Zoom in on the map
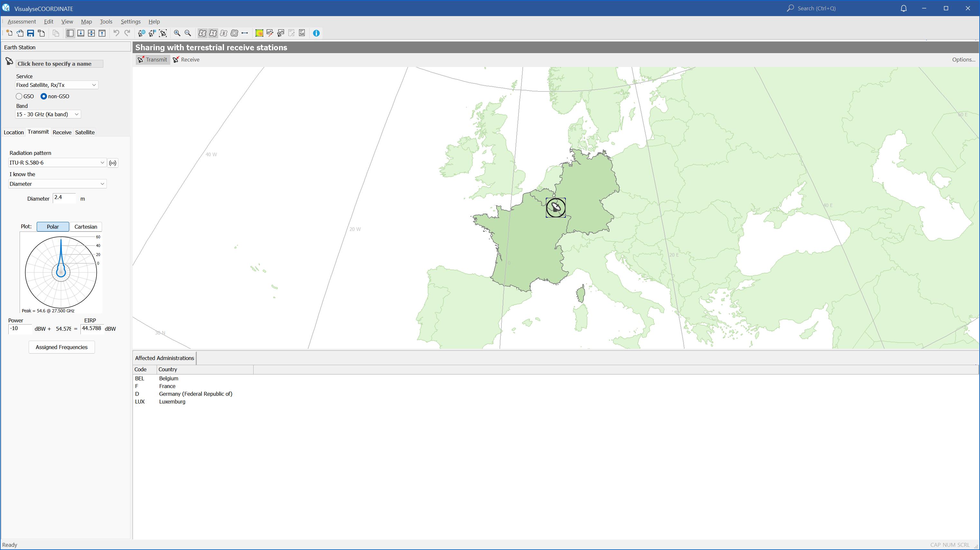980x550 pixels. coord(177,33)
